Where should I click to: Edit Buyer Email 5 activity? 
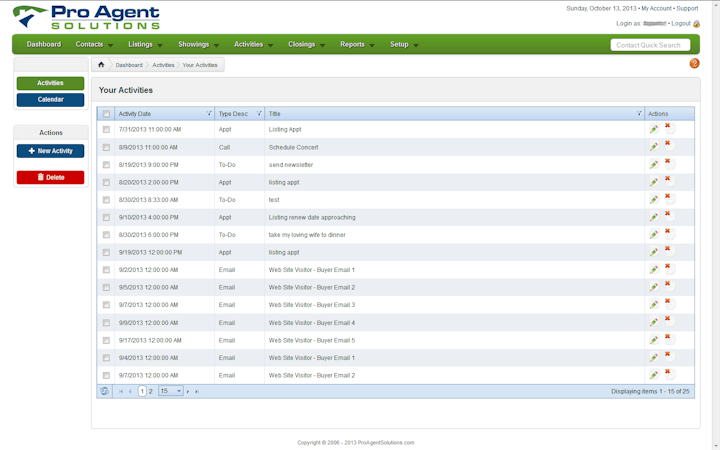(654, 340)
